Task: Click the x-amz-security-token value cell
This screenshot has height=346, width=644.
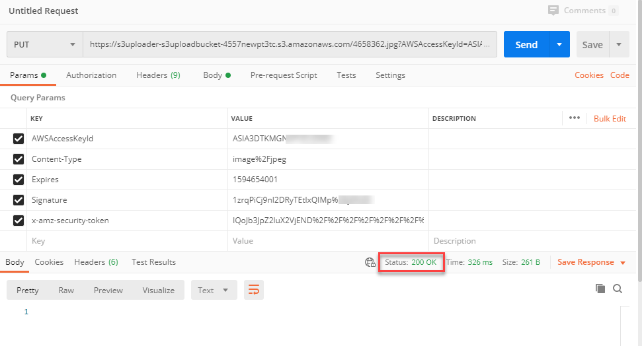Action: tap(328, 221)
